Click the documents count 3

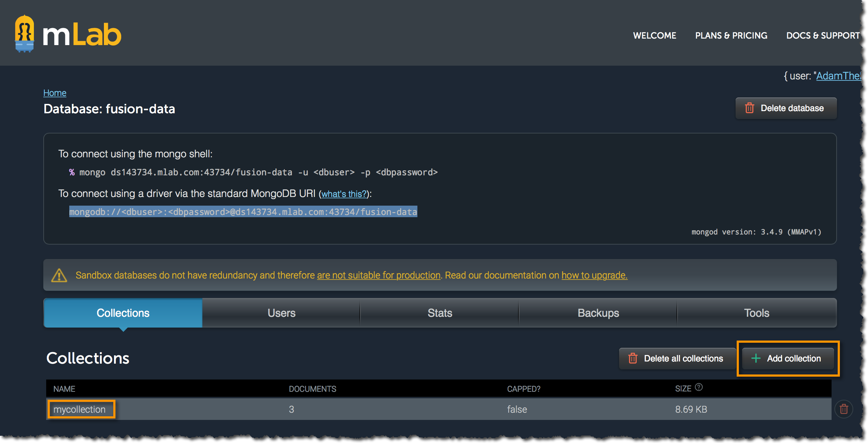[291, 409]
